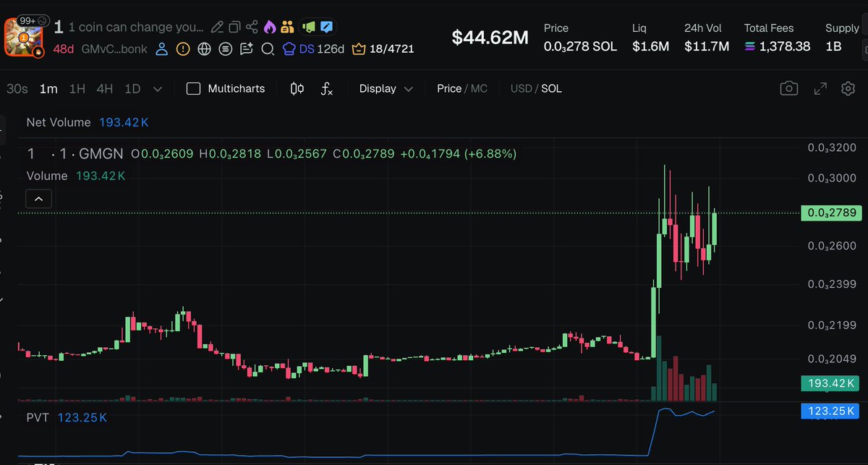Open the screenshot camera tool
This screenshot has width=868, height=465.
[789, 88]
